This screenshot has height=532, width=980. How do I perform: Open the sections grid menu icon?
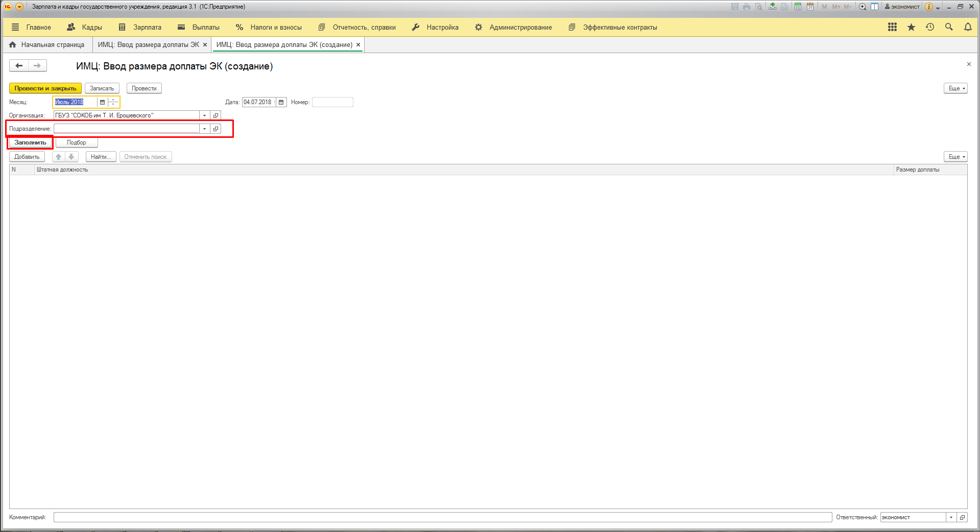[x=892, y=27]
